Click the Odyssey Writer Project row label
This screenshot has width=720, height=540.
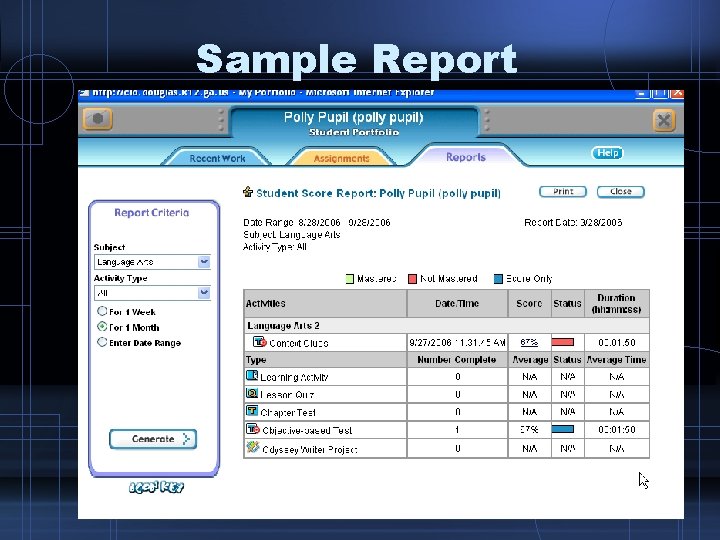click(x=309, y=450)
